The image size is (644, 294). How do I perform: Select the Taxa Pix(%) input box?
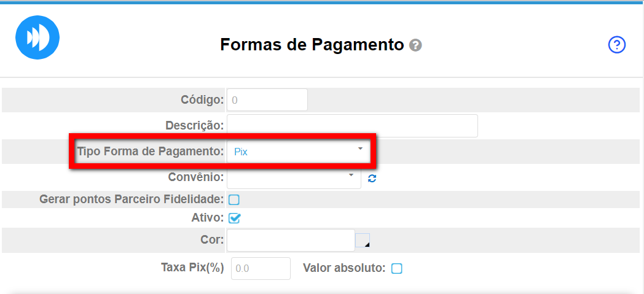pyautogui.click(x=261, y=269)
